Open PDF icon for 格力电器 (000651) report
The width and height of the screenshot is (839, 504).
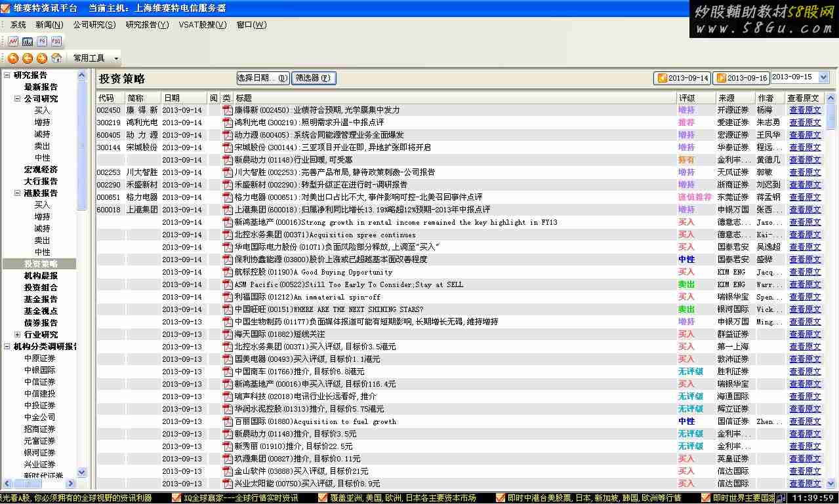pos(228,197)
